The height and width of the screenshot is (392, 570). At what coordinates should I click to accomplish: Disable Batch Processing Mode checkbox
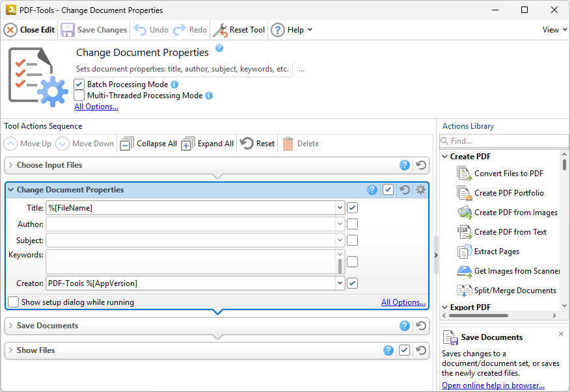coord(79,85)
